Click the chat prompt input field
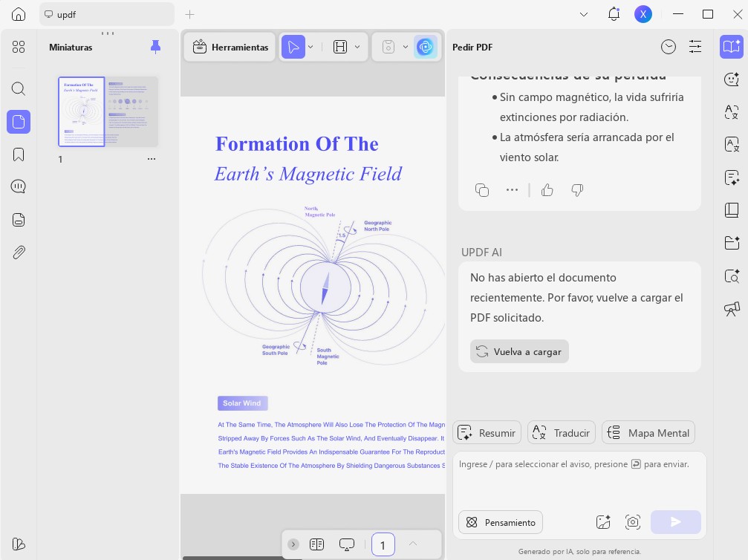The image size is (748, 560). 579,479
